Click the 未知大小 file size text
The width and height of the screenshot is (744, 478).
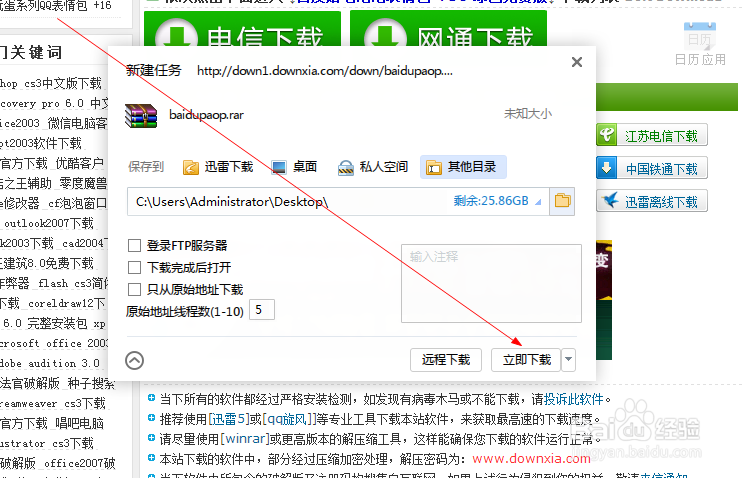(x=528, y=114)
